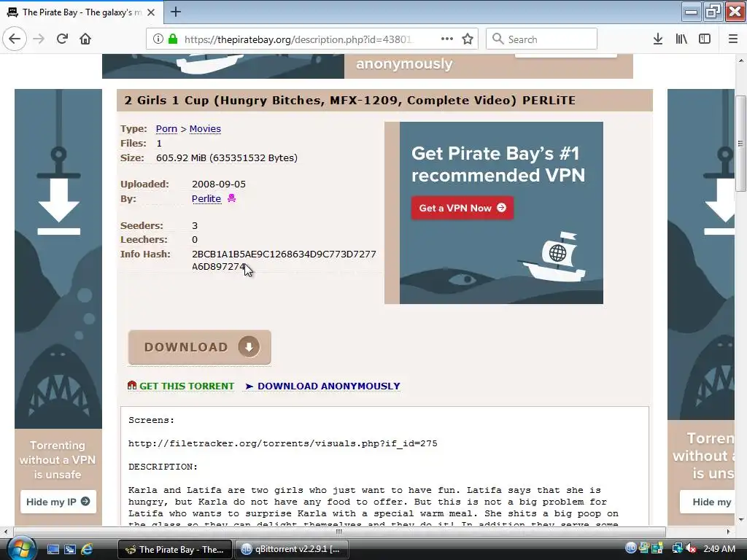Screen dimensions: 747x560
Task: Click the pink skull icon beside Perlite
Action: click(231, 198)
